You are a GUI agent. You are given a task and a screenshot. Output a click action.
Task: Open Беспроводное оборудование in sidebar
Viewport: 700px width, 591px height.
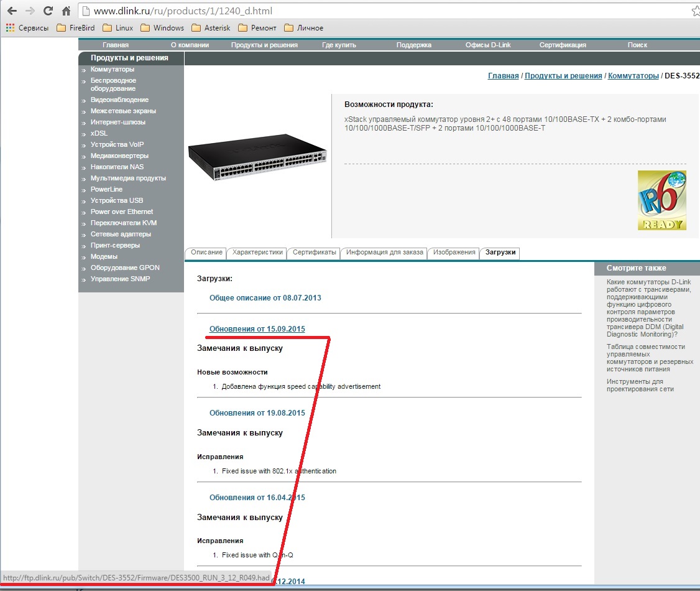click(x=113, y=85)
